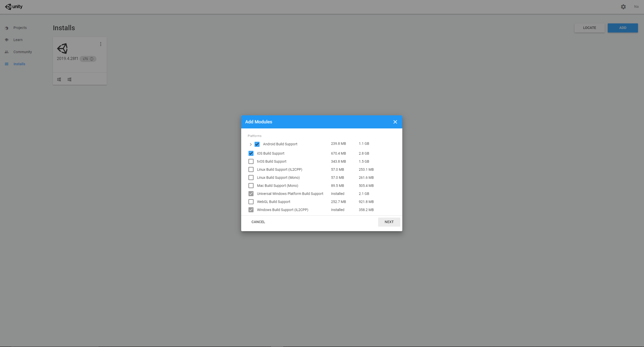Click the LOCATE button
The width and height of the screenshot is (644, 347).
(589, 28)
